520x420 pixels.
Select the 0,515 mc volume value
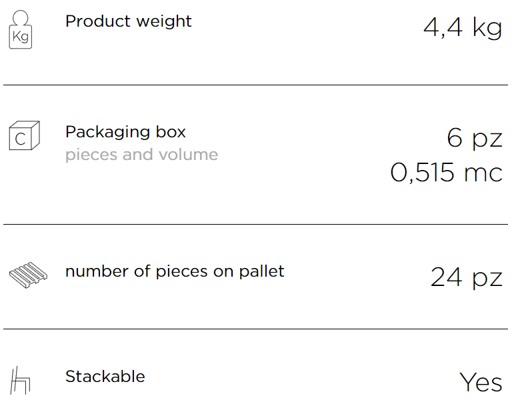[x=447, y=173]
